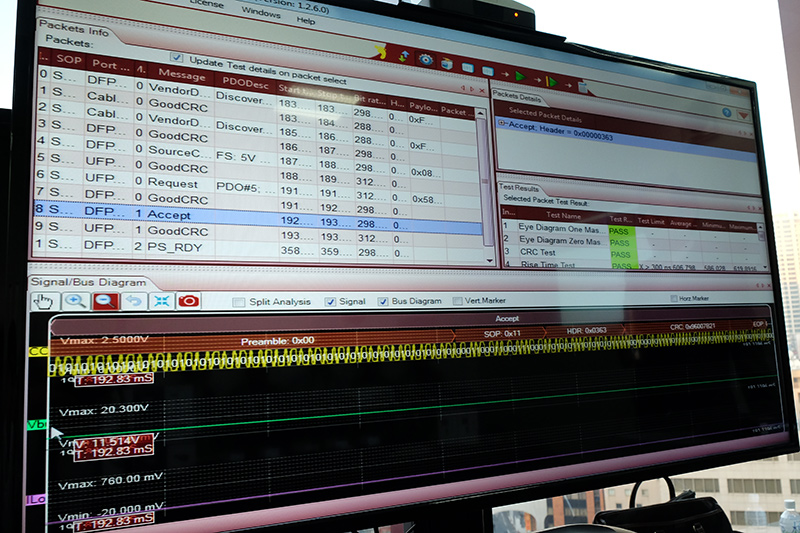This screenshot has height=533, width=800.
Task: Close the Packets panel with red X
Action: tap(482, 90)
